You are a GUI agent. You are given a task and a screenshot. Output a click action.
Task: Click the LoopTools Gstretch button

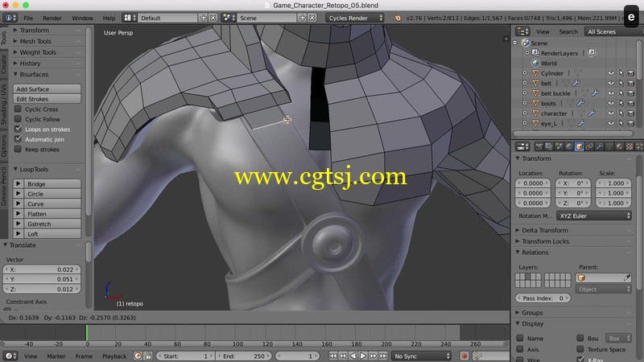coord(52,224)
